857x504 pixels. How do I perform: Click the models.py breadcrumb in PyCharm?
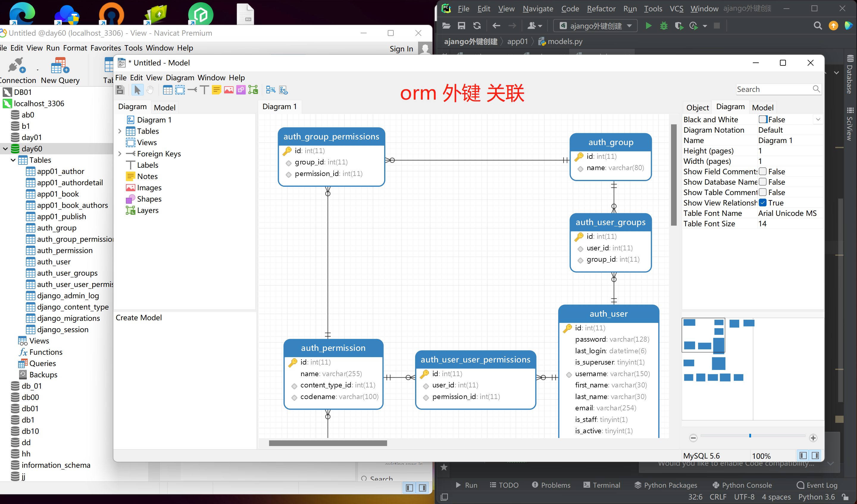tap(560, 41)
